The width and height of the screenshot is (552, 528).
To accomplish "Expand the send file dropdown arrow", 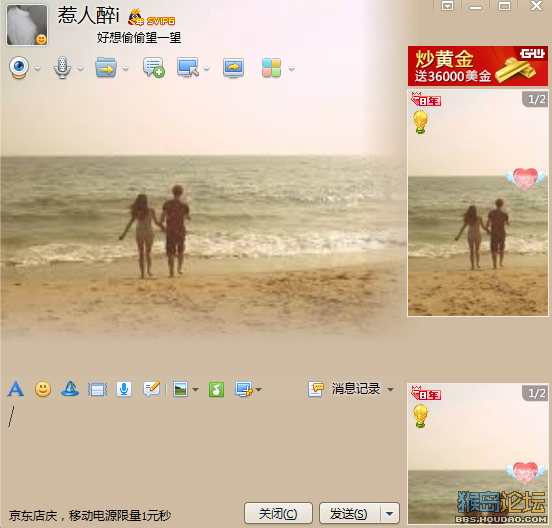I will (x=126, y=69).
